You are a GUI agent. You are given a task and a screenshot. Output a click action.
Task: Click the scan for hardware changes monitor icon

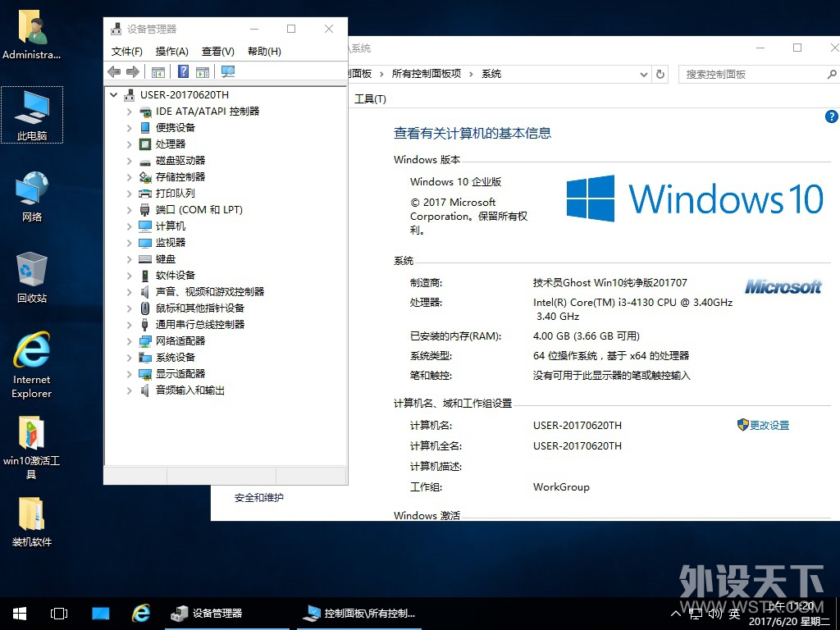[x=228, y=71]
